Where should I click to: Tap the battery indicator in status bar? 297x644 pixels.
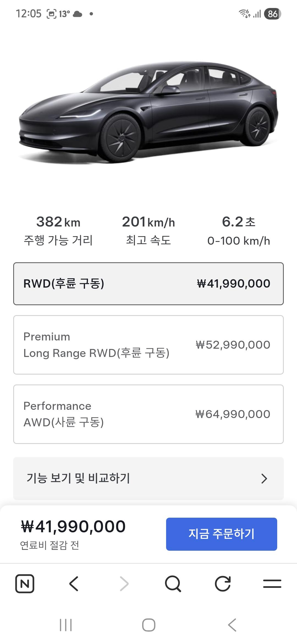point(272,14)
